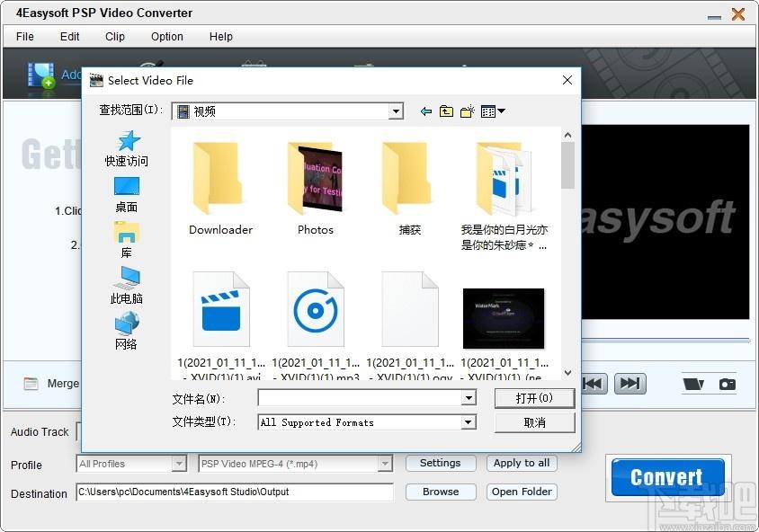
Task: Select Network (网络) in sidebar
Action: click(126, 332)
